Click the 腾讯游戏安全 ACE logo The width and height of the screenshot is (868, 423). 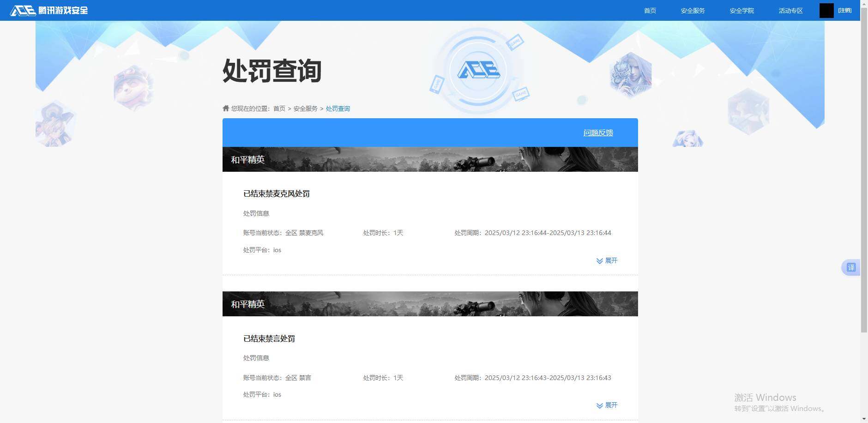(x=48, y=10)
